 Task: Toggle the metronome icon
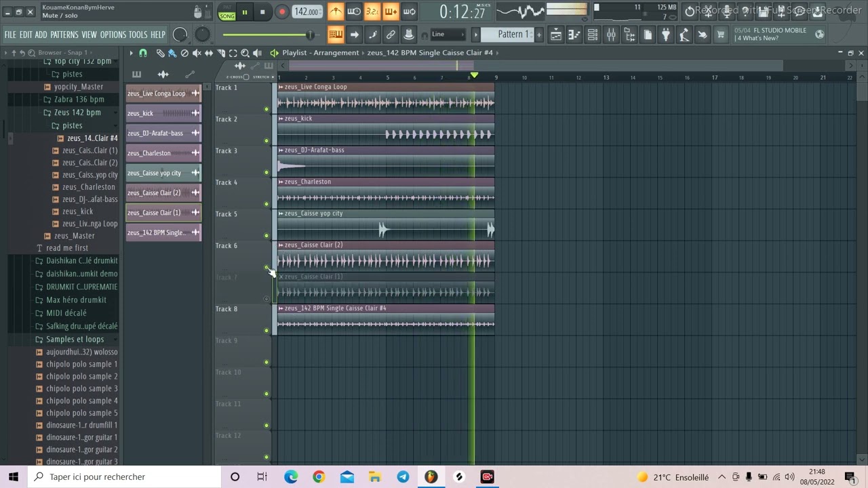(x=336, y=12)
